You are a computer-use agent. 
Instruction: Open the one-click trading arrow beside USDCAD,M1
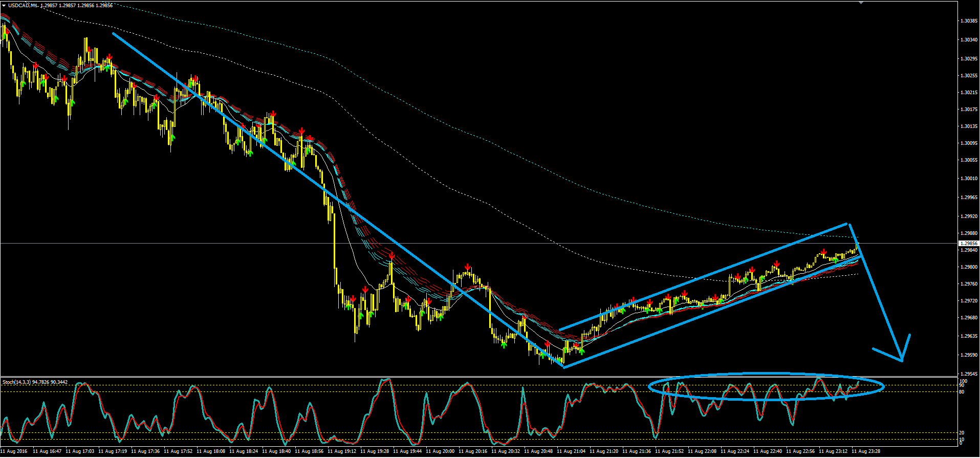point(4,5)
